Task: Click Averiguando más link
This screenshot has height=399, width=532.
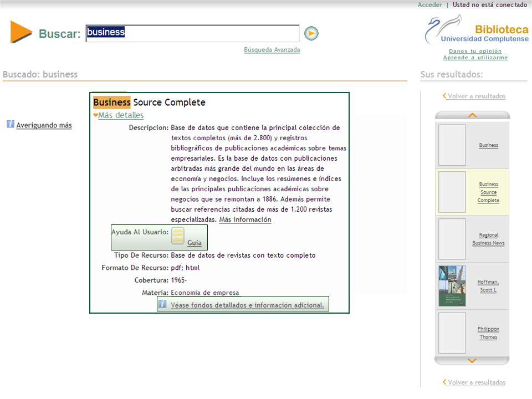Action: coord(44,125)
